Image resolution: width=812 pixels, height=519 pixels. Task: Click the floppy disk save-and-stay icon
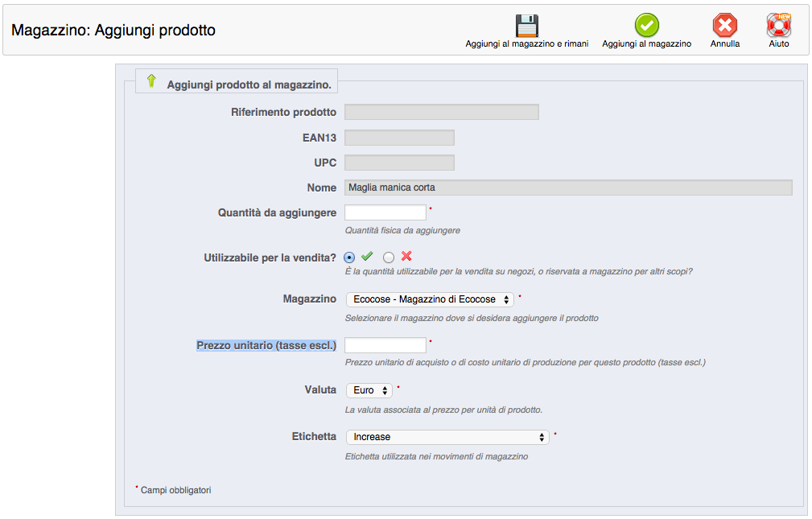[x=527, y=25]
